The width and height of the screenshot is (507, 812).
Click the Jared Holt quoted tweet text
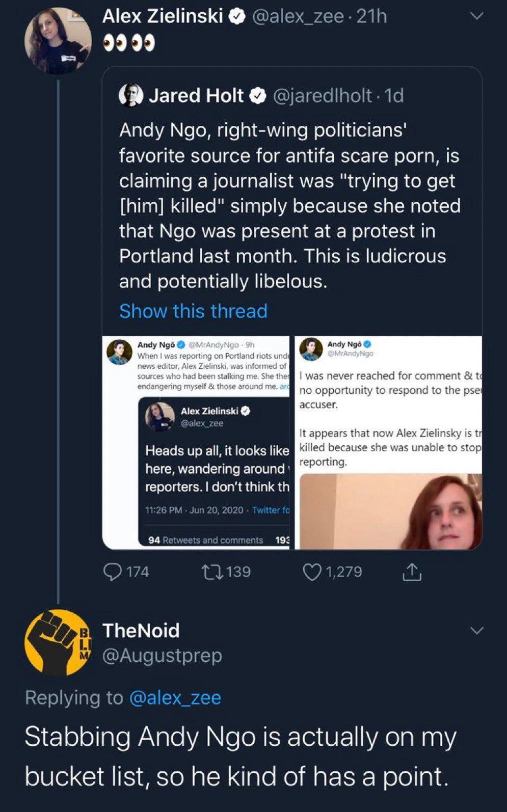click(289, 205)
